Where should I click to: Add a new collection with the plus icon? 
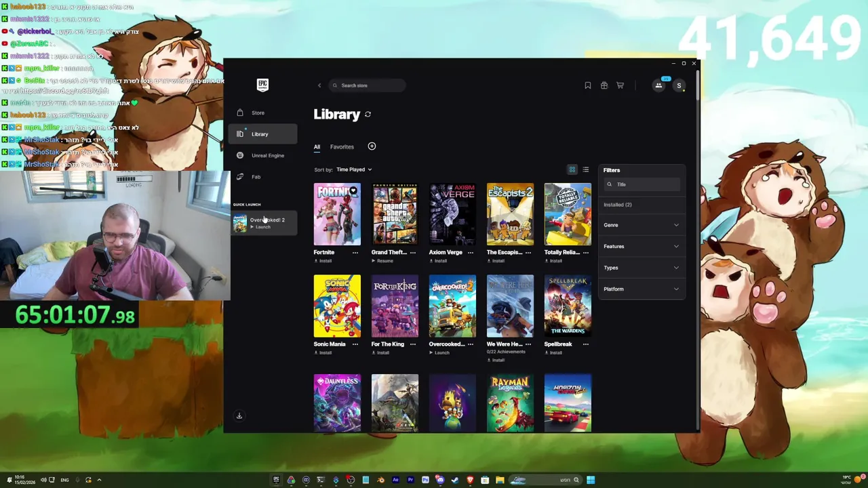(372, 146)
